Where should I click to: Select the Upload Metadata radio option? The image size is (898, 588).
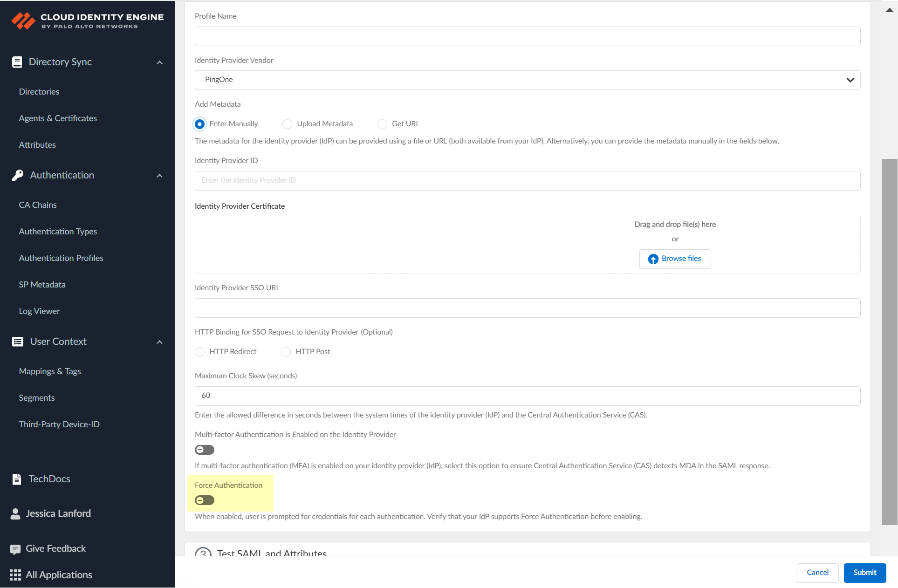click(x=288, y=124)
